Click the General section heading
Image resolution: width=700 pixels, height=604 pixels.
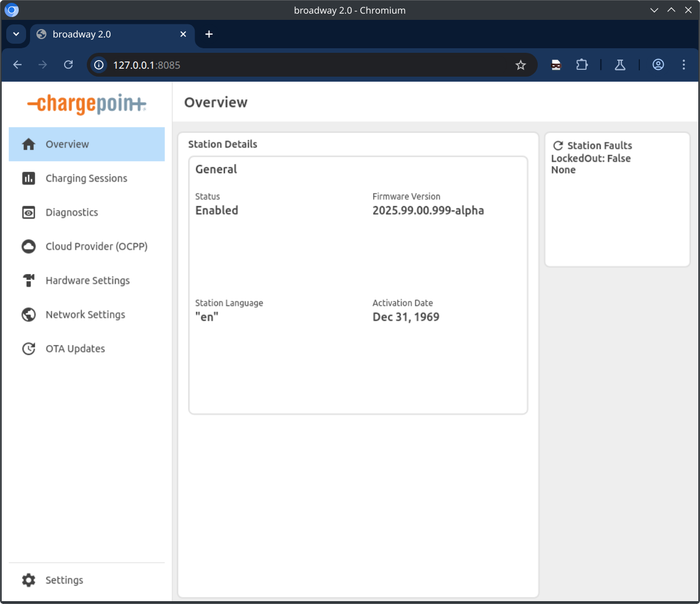pyautogui.click(x=216, y=169)
